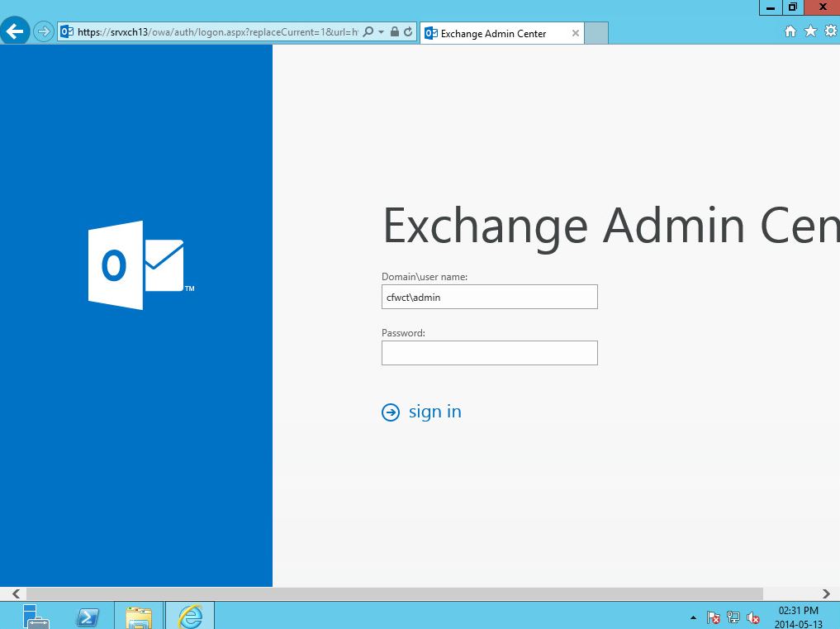840x629 pixels.
Task: Open the address bar search dropdown arrow
Action: tap(382, 32)
